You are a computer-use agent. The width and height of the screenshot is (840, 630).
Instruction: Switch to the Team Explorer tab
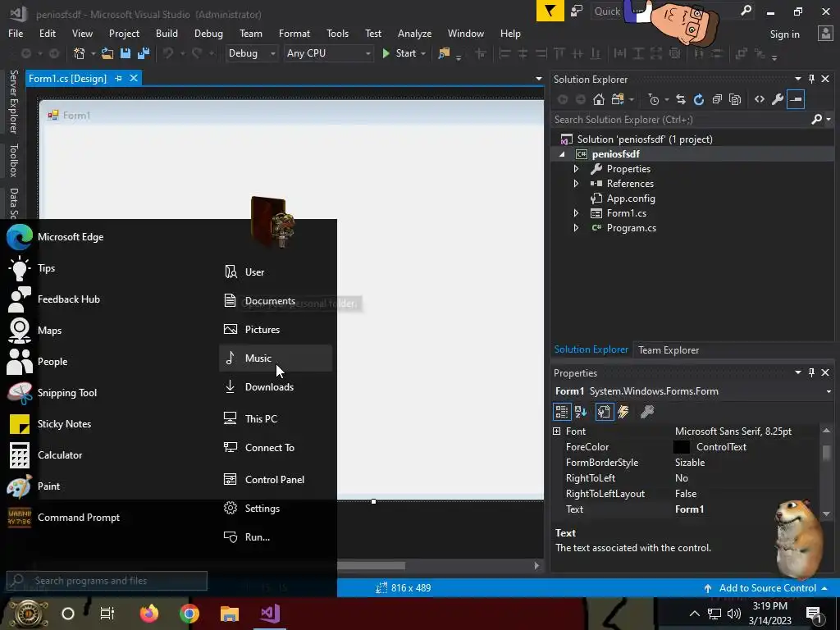pos(668,349)
